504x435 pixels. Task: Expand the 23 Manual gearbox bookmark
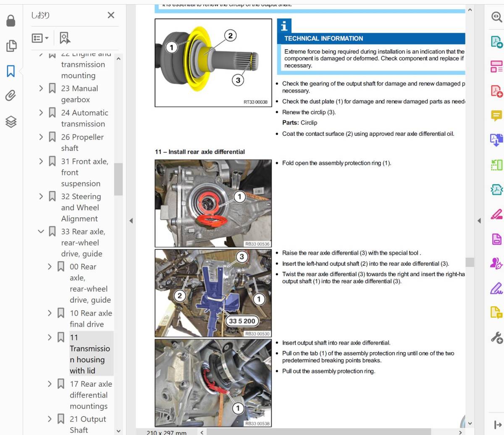tap(41, 88)
